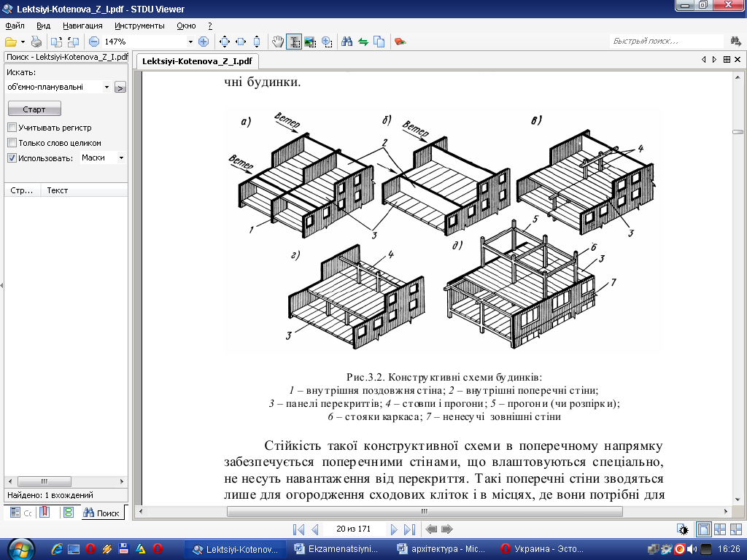Click the document vertical scrollbar thumb
The image size is (747, 560).
pyautogui.click(x=738, y=132)
